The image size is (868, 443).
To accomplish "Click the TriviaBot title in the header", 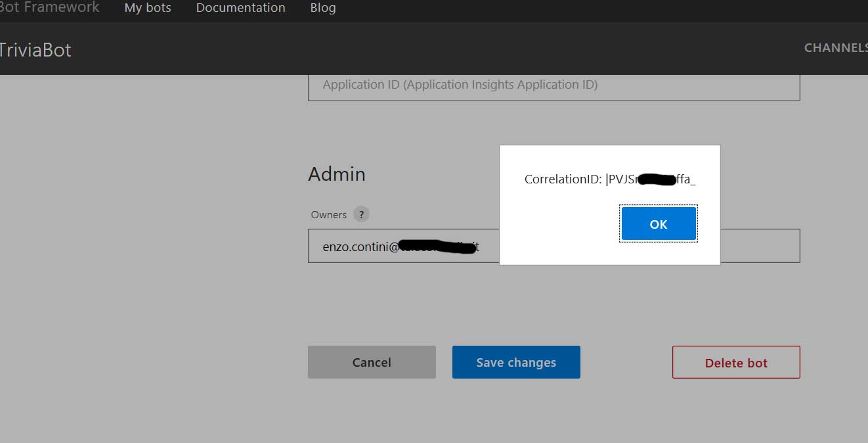I will 35,50.
